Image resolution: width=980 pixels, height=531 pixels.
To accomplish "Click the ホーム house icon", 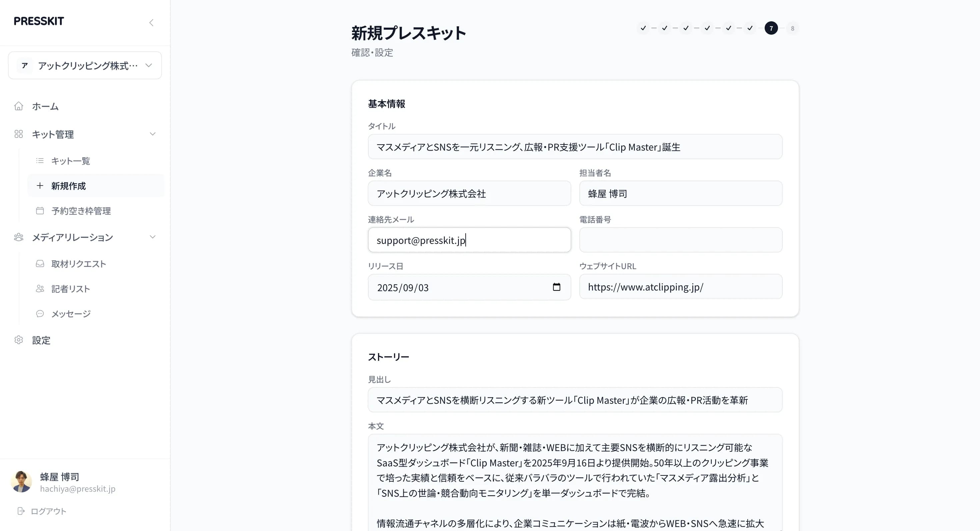I will pos(19,106).
